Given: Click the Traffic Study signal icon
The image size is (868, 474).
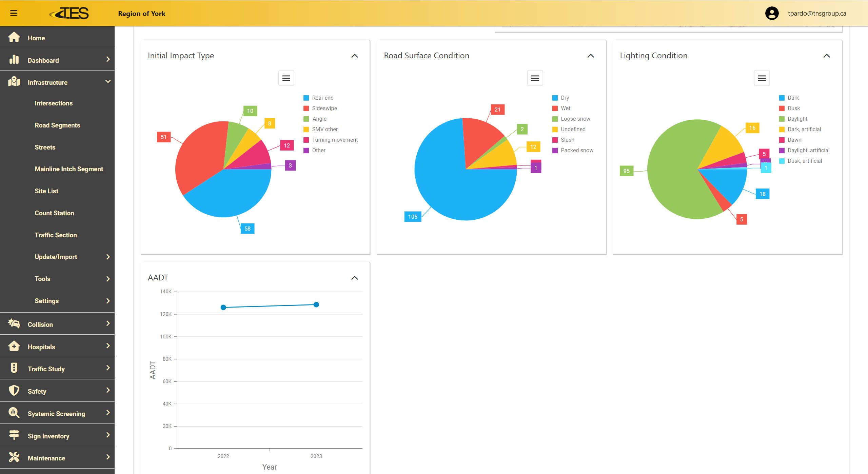Looking at the screenshot, I should click(14, 368).
